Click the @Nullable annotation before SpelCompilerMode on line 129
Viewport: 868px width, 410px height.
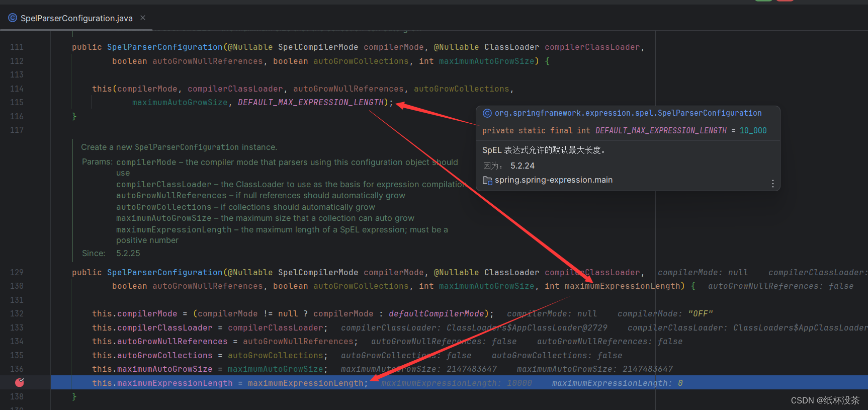pyautogui.click(x=250, y=272)
